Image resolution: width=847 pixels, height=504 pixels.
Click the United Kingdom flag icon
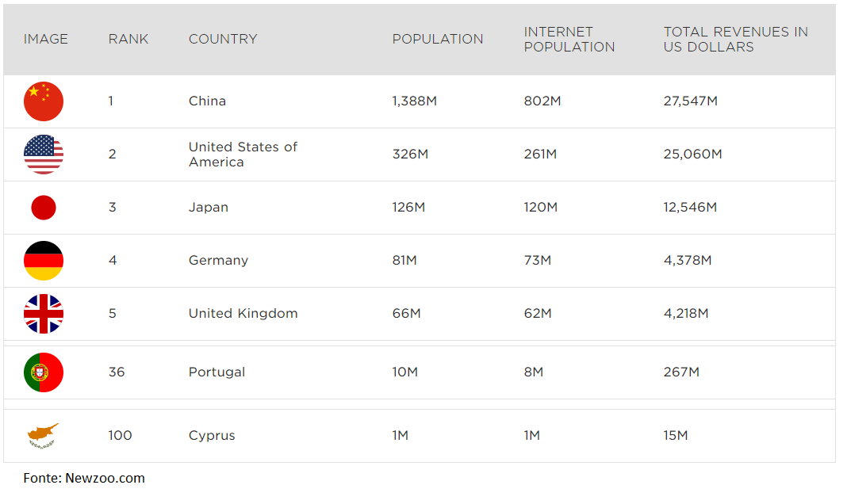(44, 314)
